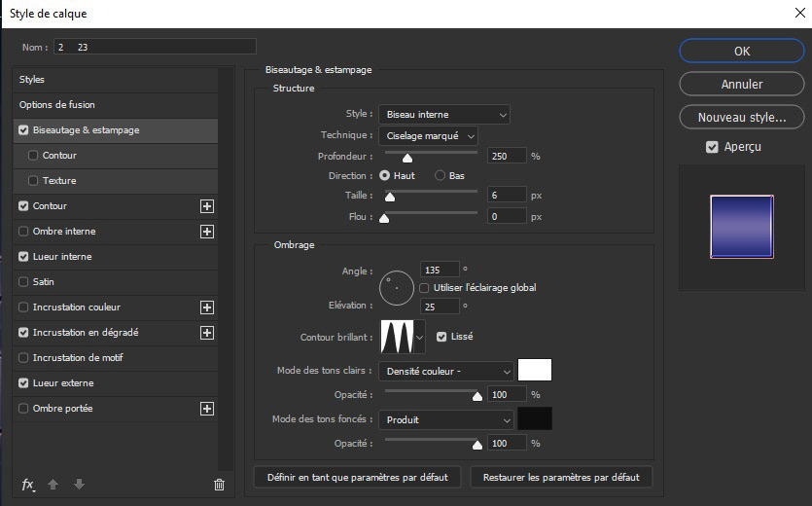Add another Incrustation en dégradé with plus icon
Image resolution: width=812 pixels, height=506 pixels.
[x=207, y=333]
